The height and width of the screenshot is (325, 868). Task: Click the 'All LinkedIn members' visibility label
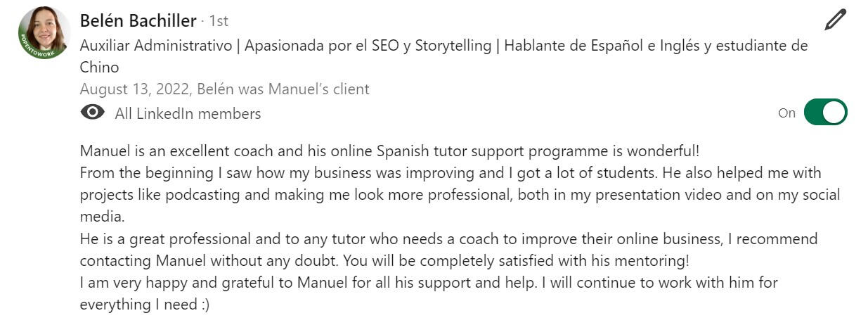click(x=188, y=113)
